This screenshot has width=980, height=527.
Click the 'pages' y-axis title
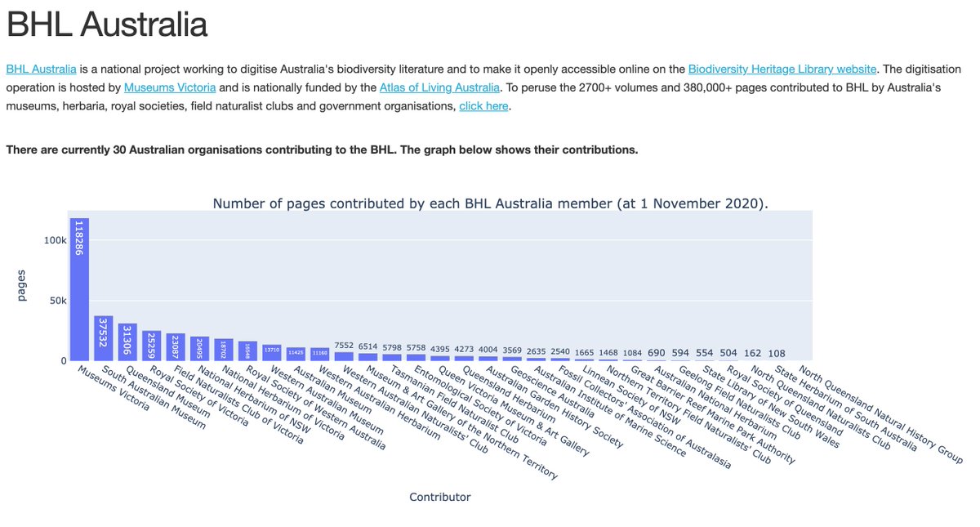(22, 286)
